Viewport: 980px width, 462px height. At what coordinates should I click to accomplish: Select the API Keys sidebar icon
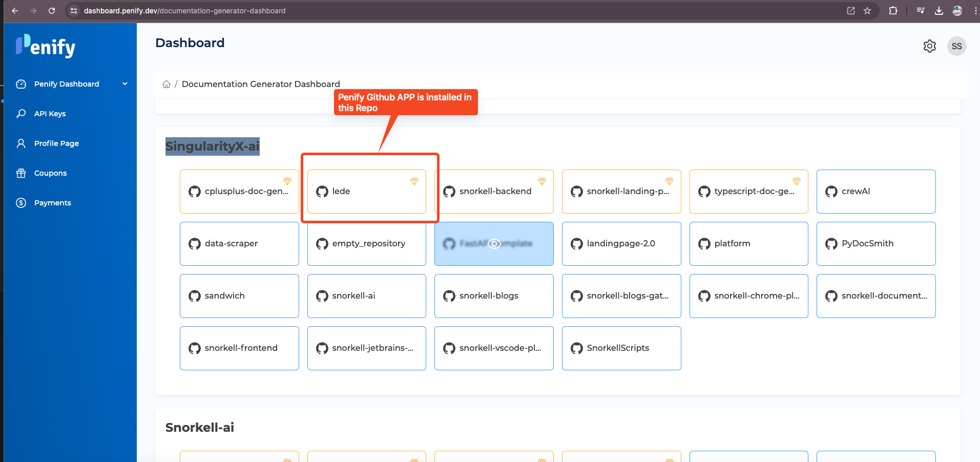coord(20,113)
